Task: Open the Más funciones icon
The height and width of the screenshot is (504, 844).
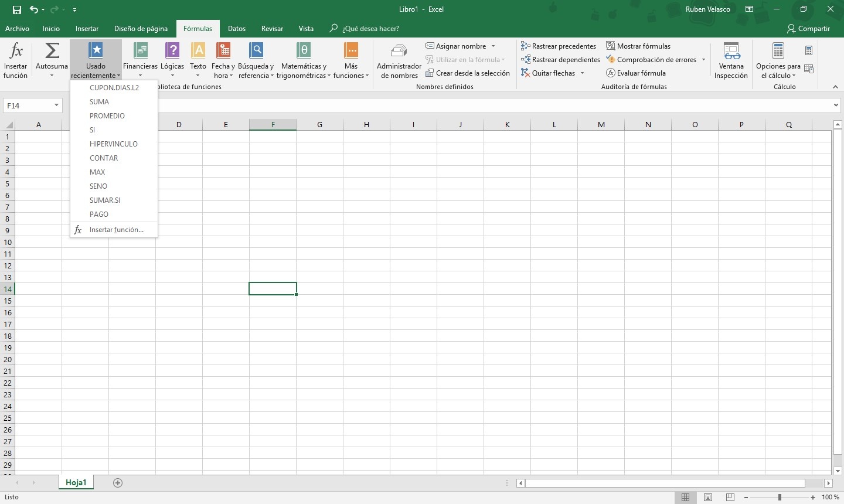Action: pos(351,51)
